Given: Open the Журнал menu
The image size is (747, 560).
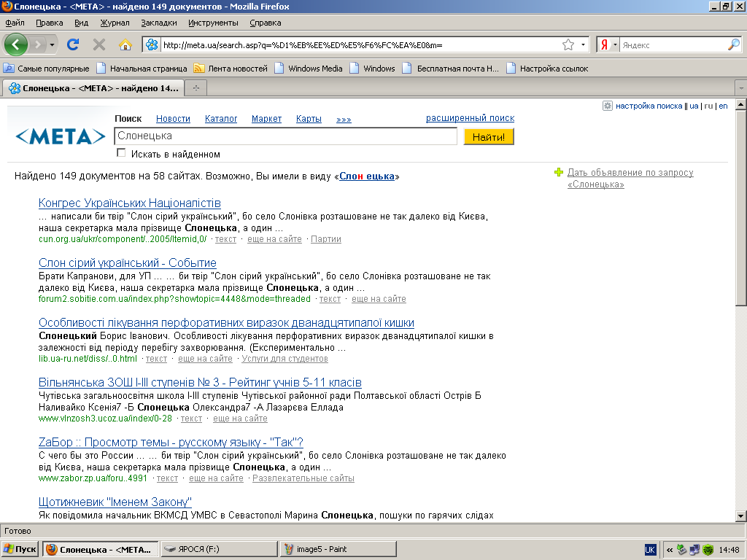Looking at the screenshot, I should coord(115,23).
